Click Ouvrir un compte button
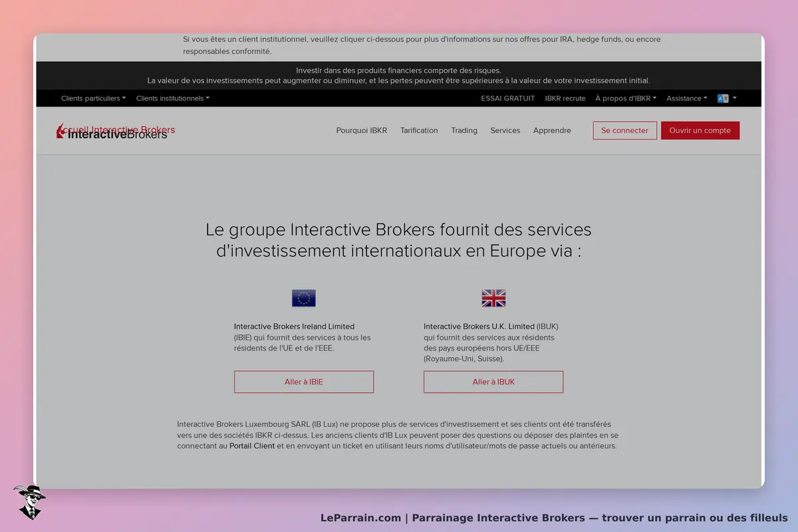This screenshot has width=798, height=532. (x=700, y=130)
